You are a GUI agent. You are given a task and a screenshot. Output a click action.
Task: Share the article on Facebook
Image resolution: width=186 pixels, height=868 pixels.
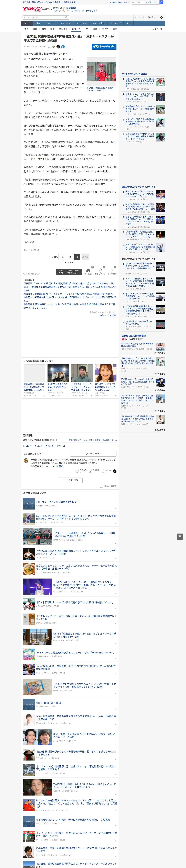point(63,47)
